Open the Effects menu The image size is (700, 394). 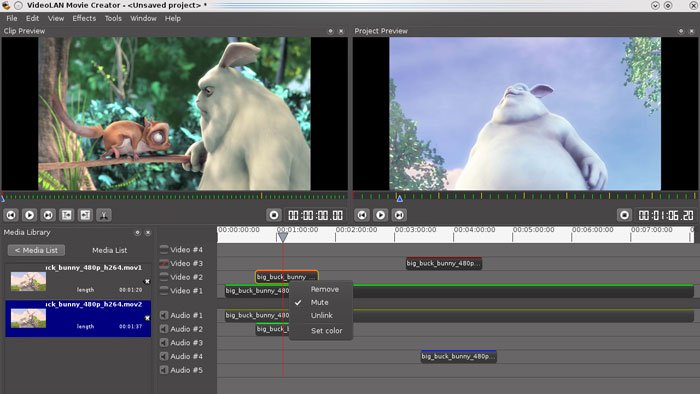[84, 18]
